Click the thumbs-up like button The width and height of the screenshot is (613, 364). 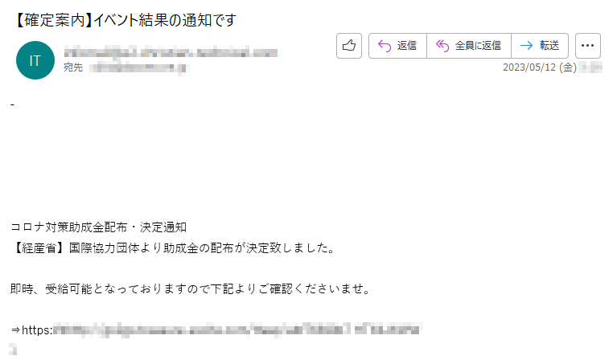pos(348,46)
